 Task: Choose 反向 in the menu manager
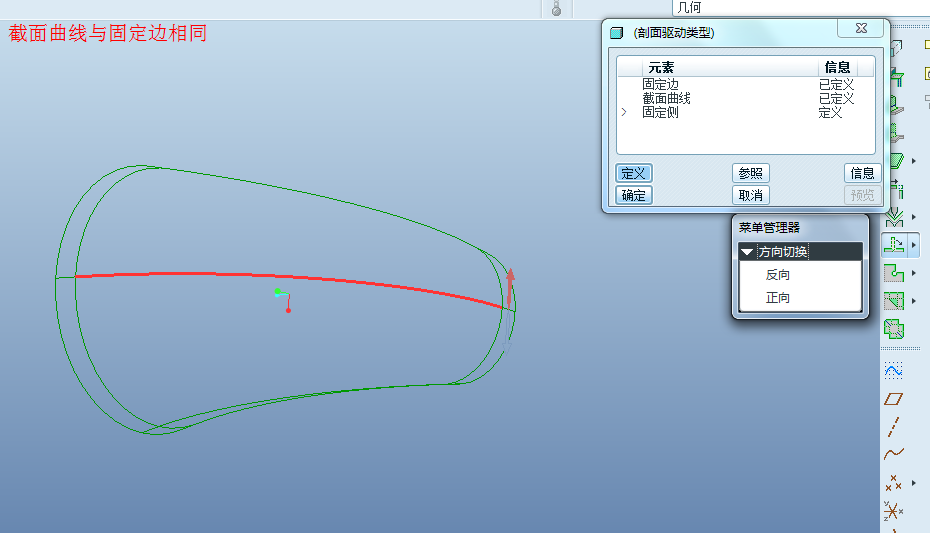point(777,275)
